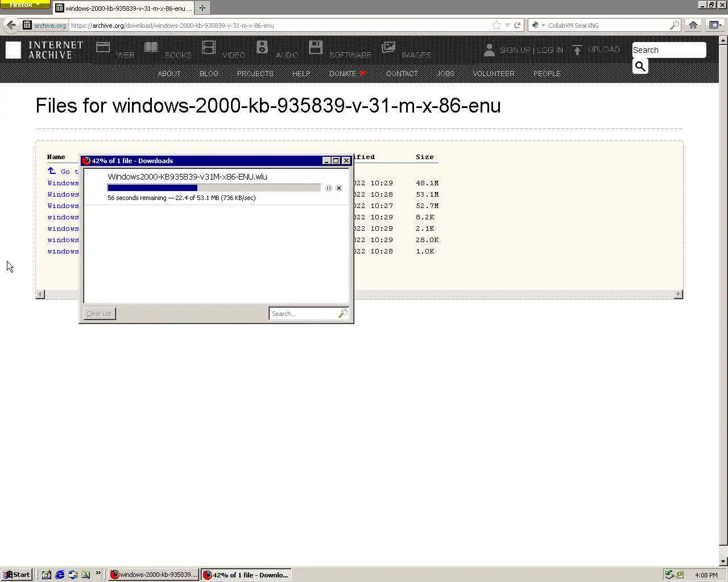Click the Size column header
The height and width of the screenshot is (582, 728).
[x=425, y=157]
